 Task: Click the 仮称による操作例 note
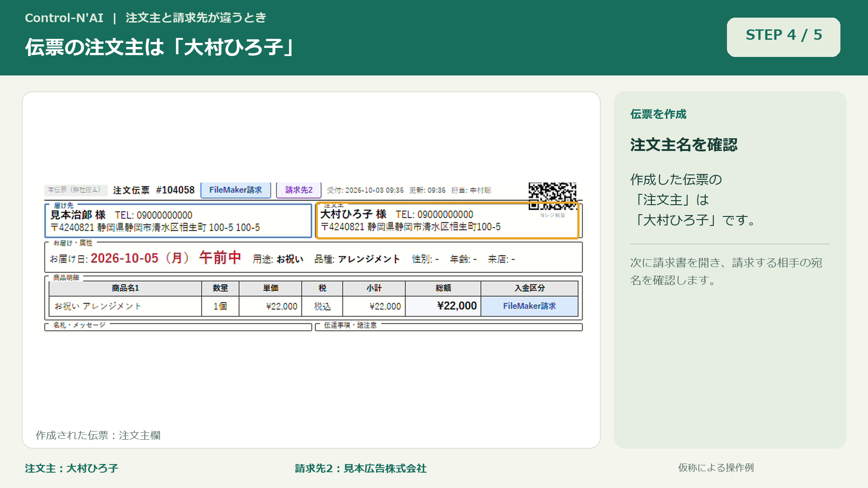(716, 468)
